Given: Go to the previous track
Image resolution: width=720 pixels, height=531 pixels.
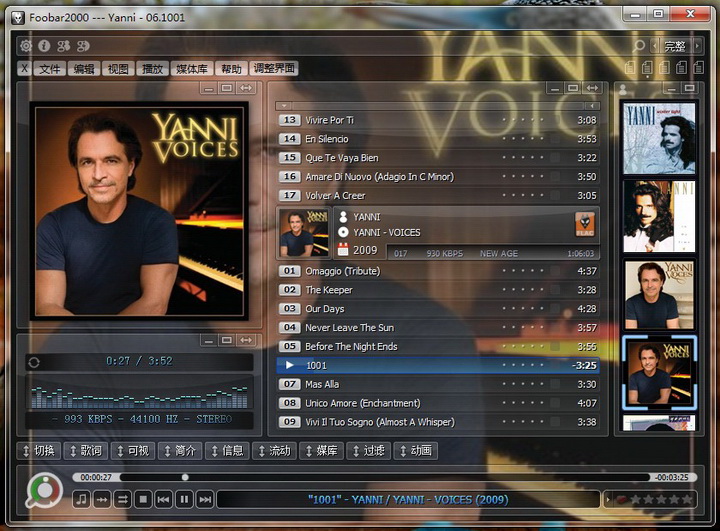Looking at the screenshot, I should (x=163, y=499).
